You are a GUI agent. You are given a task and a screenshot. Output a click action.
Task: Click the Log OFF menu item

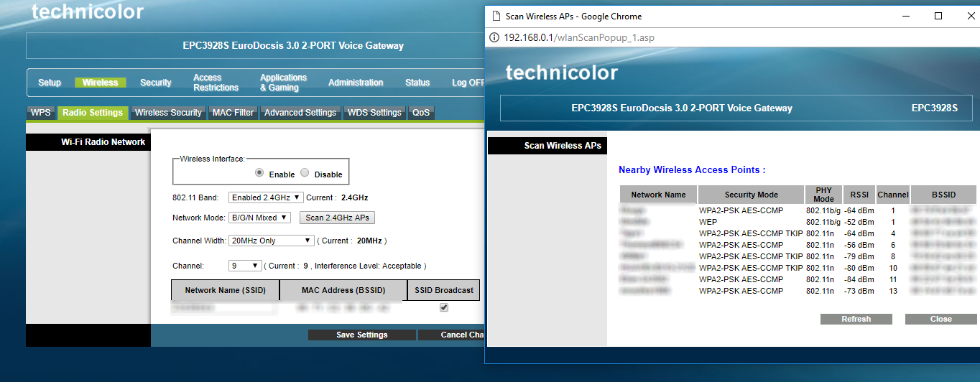(468, 83)
